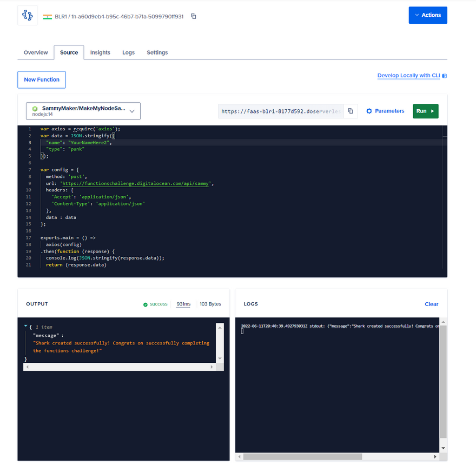
Task: Open the SammyMaker function selector dropdown
Action: pyautogui.click(x=83, y=111)
